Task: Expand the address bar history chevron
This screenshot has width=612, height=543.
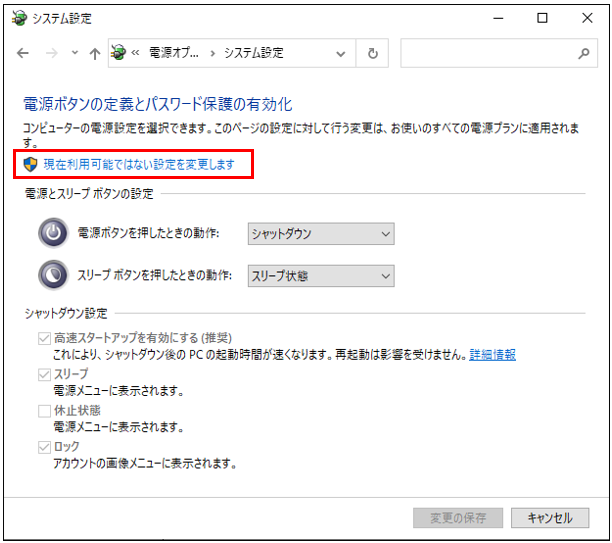Action: 341,54
